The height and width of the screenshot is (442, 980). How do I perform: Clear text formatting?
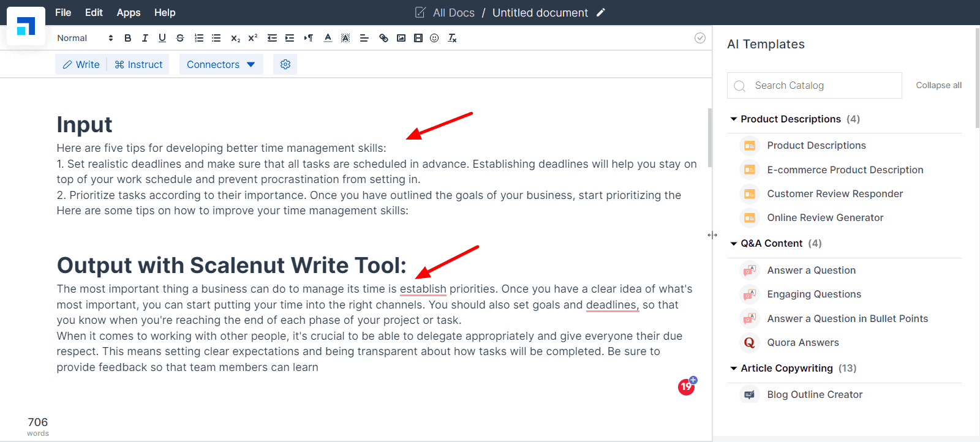coord(452,38)
